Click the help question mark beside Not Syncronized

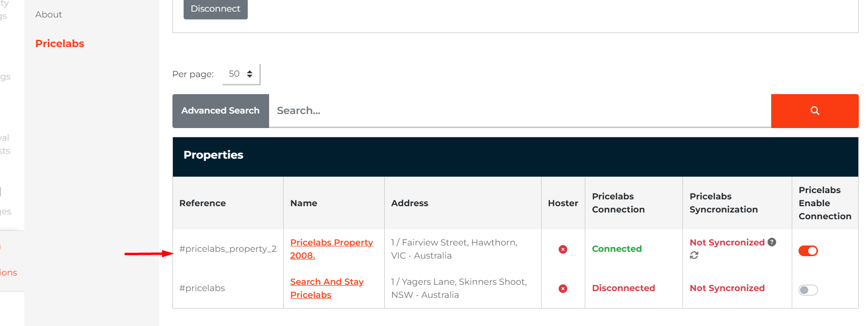pos(772,242)
